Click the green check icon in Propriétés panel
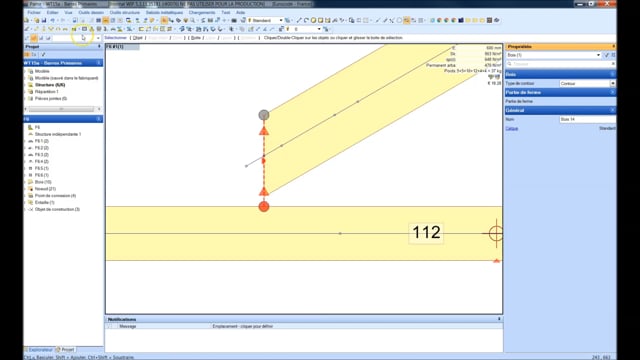Viewport: 640px width, 360px height. [606, 55]
